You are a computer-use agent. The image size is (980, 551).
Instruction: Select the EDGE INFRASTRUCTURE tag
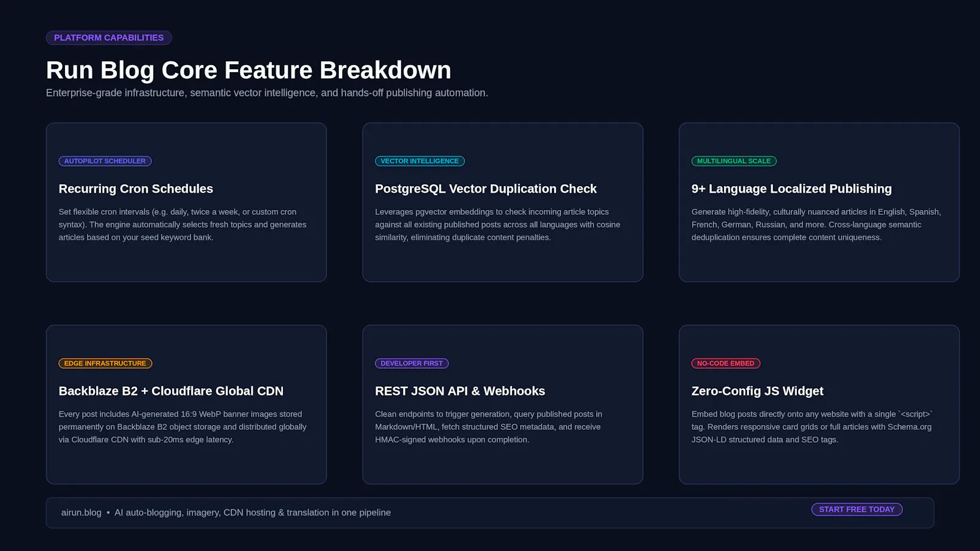pyautogui.click(x=105, y=363)
